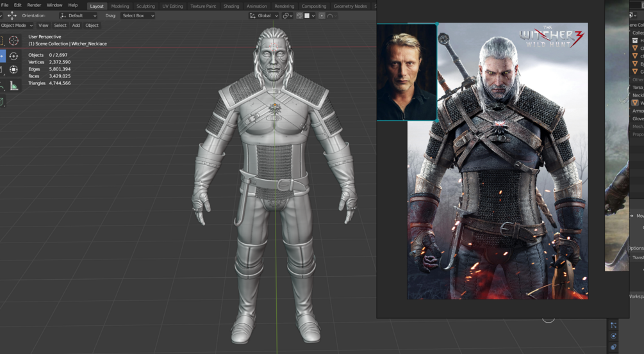Click the Edges 5,801,394 statistic
Image resolution: width=644 pixels, height=354 pixels.
click(49, 69)
